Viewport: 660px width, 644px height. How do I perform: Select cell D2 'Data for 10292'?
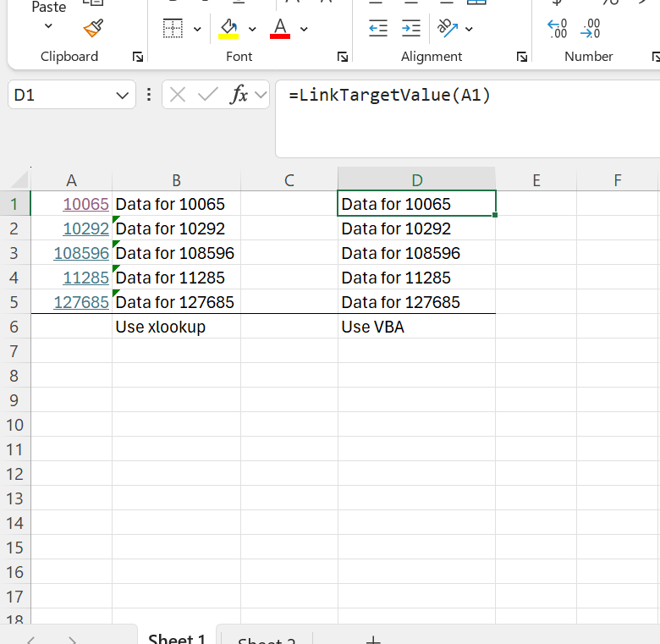[x=416, y=228]
